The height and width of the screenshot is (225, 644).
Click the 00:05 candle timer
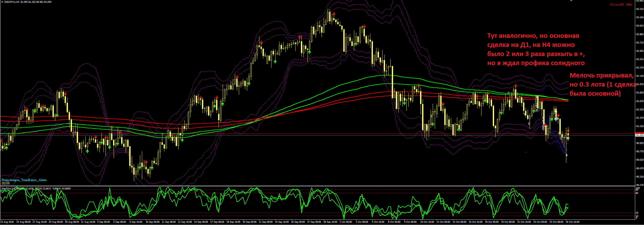click(6, 183)
